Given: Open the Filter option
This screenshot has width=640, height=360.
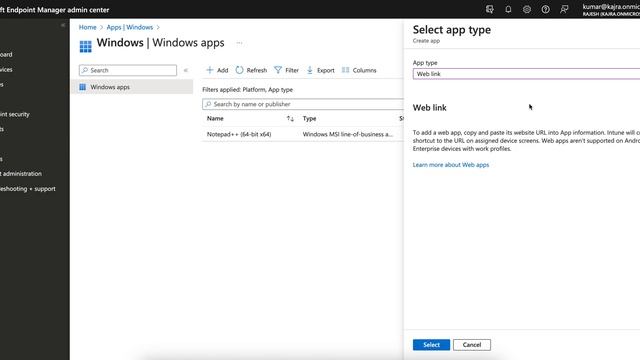Looking at the screenshot, I should pos(287,70).
